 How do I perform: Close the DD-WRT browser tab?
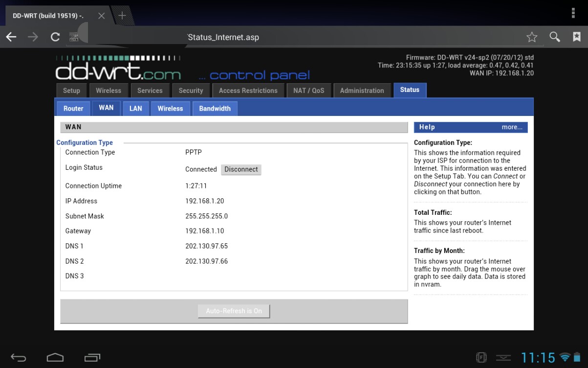click(x=101, y=16)
